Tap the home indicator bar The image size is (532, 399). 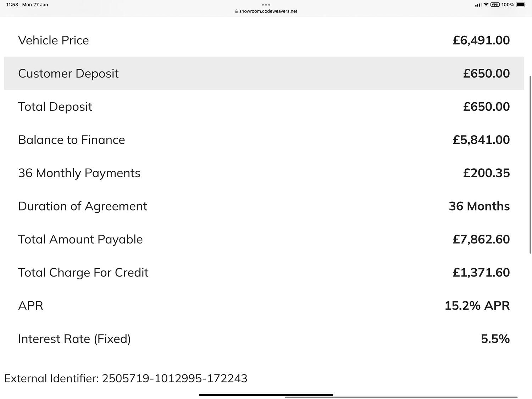(x=266, y=395)
